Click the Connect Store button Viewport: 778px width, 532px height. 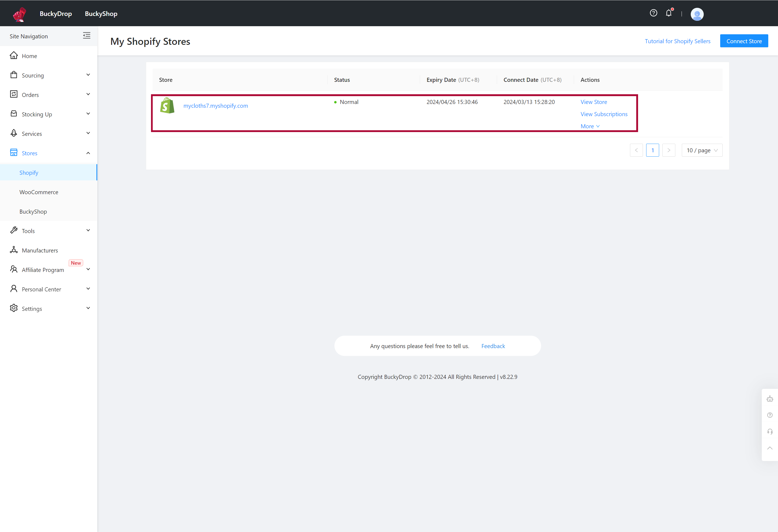click(x=743, y=41)
